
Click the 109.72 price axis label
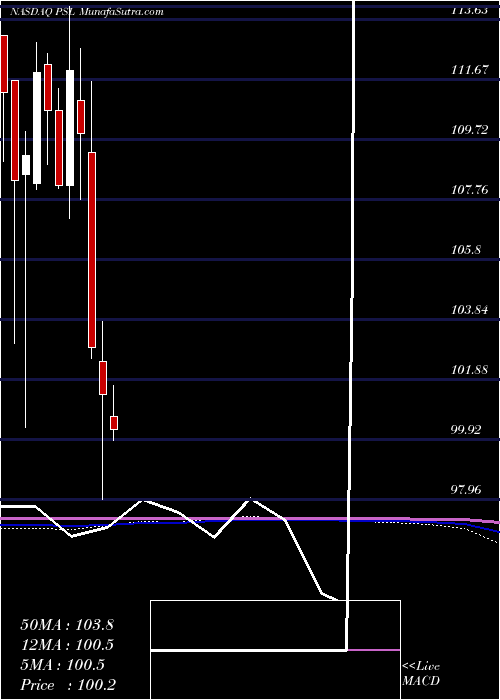click(x=470, y=130)
